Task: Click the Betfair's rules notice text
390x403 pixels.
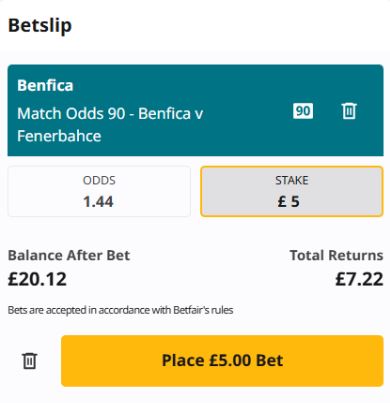Action: pos(120,310)
